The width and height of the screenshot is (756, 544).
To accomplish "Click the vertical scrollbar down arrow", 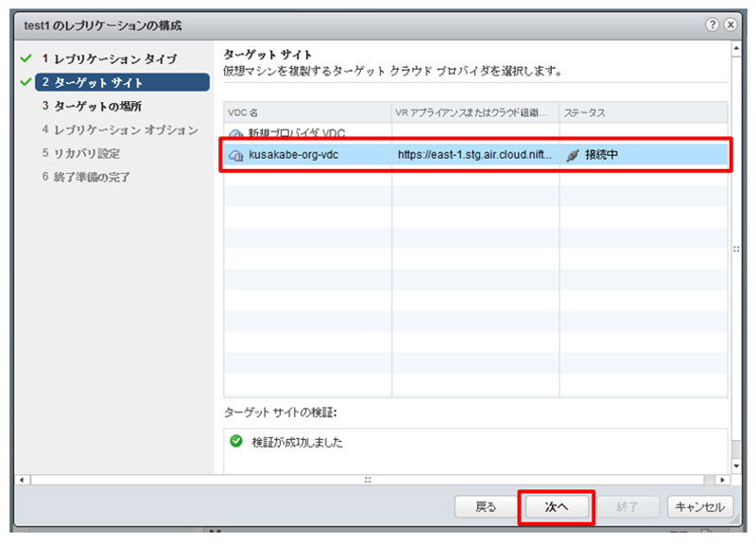I will tap(736, 466).
